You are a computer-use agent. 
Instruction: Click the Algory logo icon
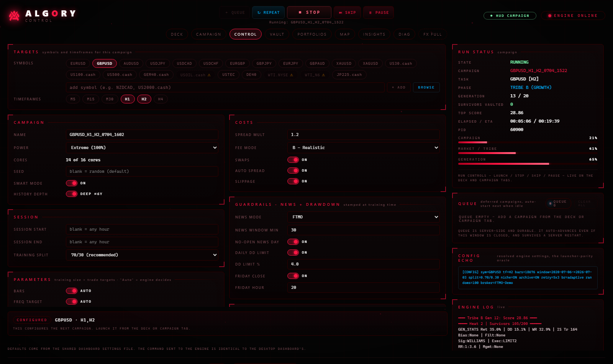coord(14,15)
